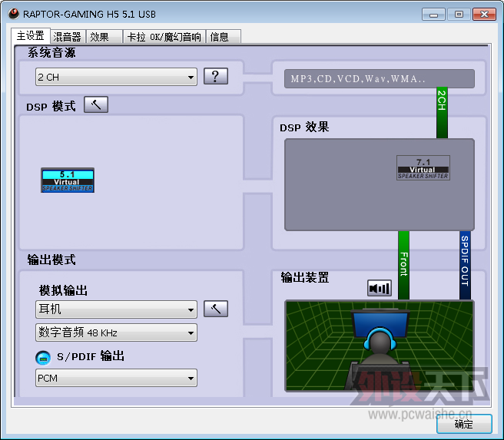Select the 卡拉 OK/魔幻音响 tab

[164, 36]
